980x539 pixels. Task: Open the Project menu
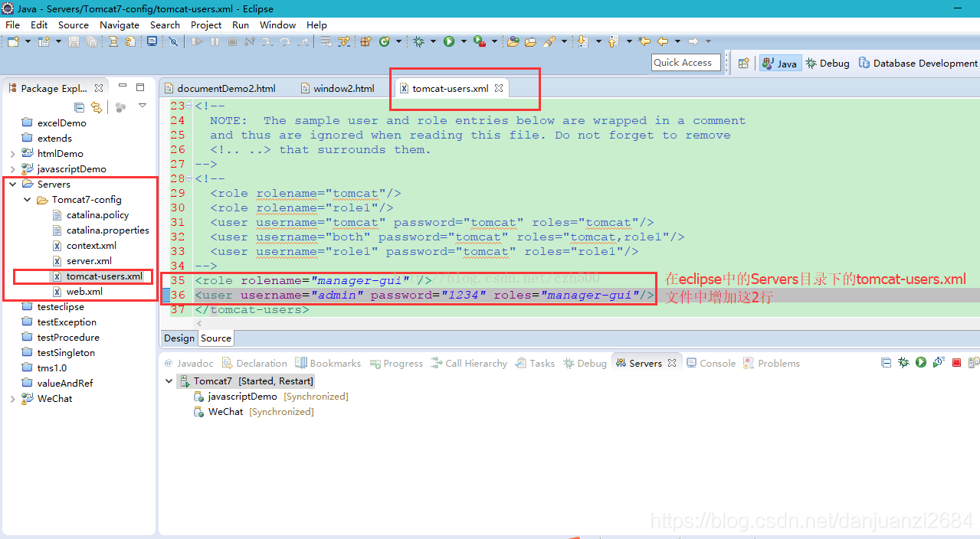tap(206, 24)
